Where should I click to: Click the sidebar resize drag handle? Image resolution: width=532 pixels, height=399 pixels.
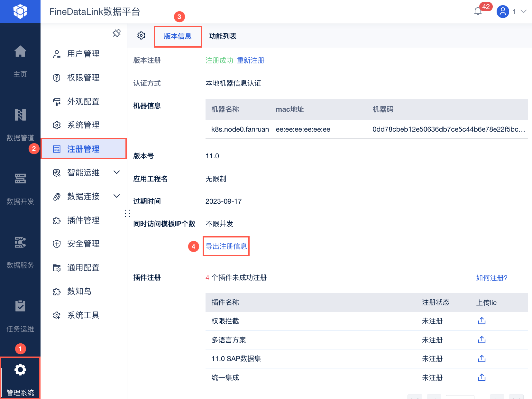[127, 213]
